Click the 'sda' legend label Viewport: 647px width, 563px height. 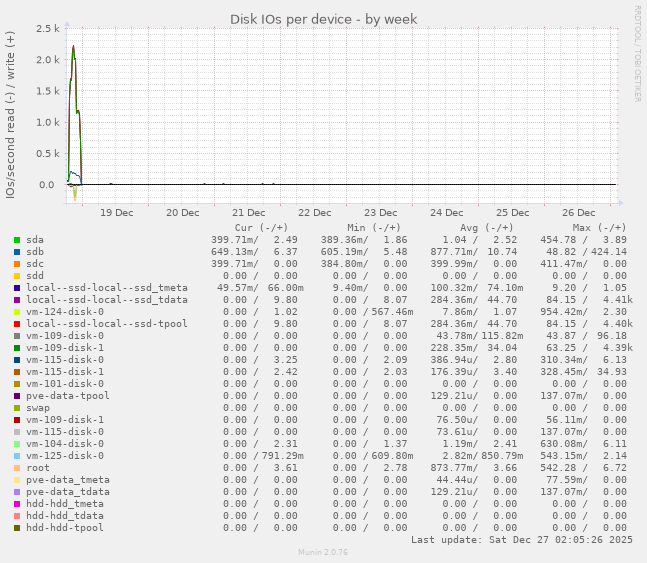click(35, 240)
